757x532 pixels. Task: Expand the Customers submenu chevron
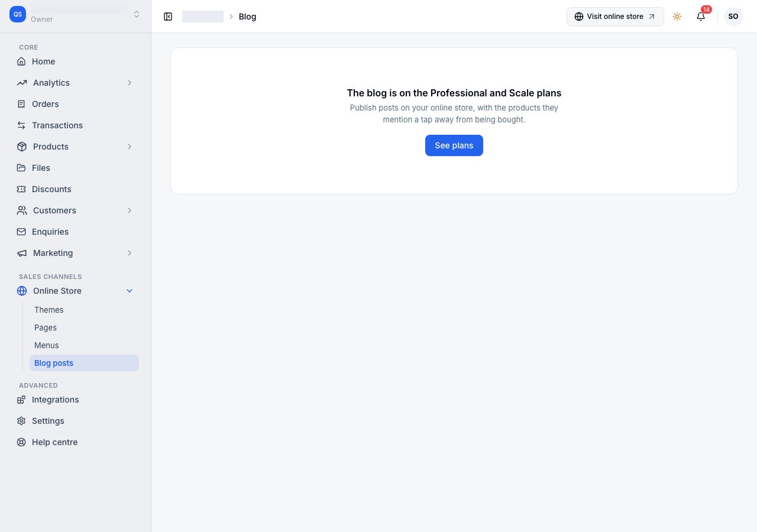tap(130, 210)
